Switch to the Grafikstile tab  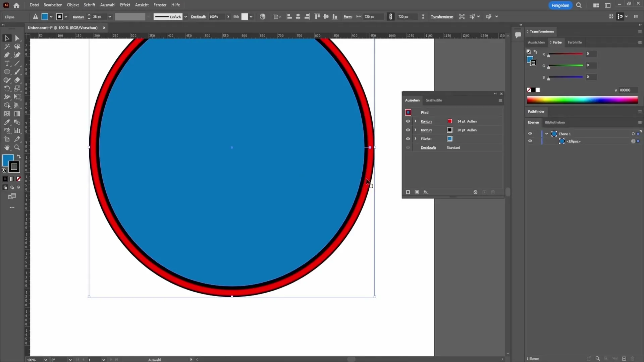[x=434, y=100]
